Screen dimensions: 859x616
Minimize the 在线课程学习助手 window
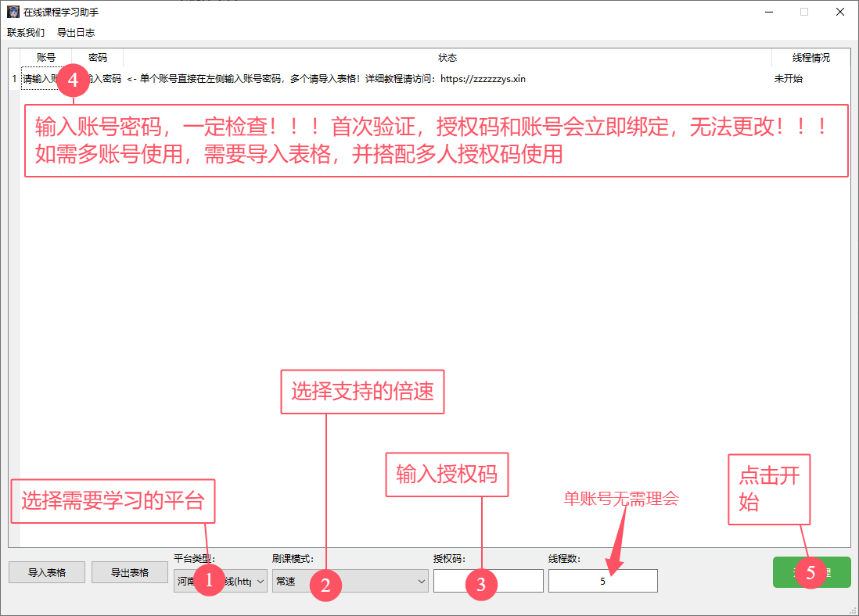tap(767, 13)
